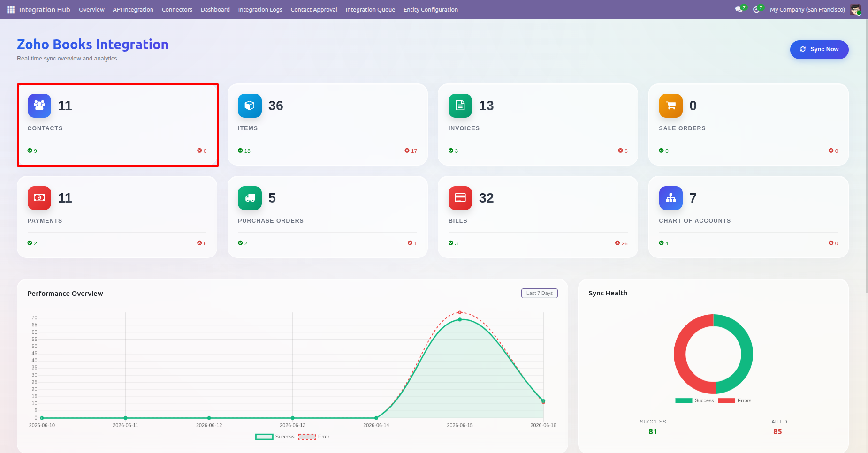Toggle Error series in performance chart legend
This screenshot has height=453, width=868.
[314, 437]
